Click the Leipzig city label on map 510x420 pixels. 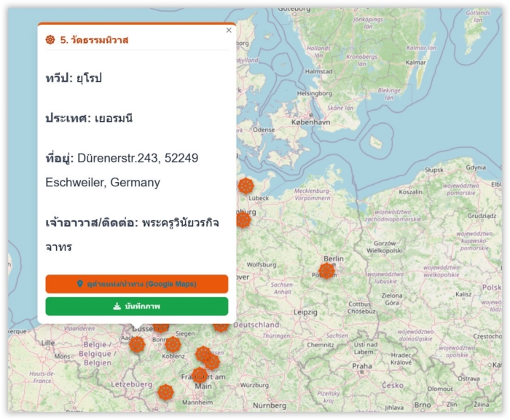(305, 312)
